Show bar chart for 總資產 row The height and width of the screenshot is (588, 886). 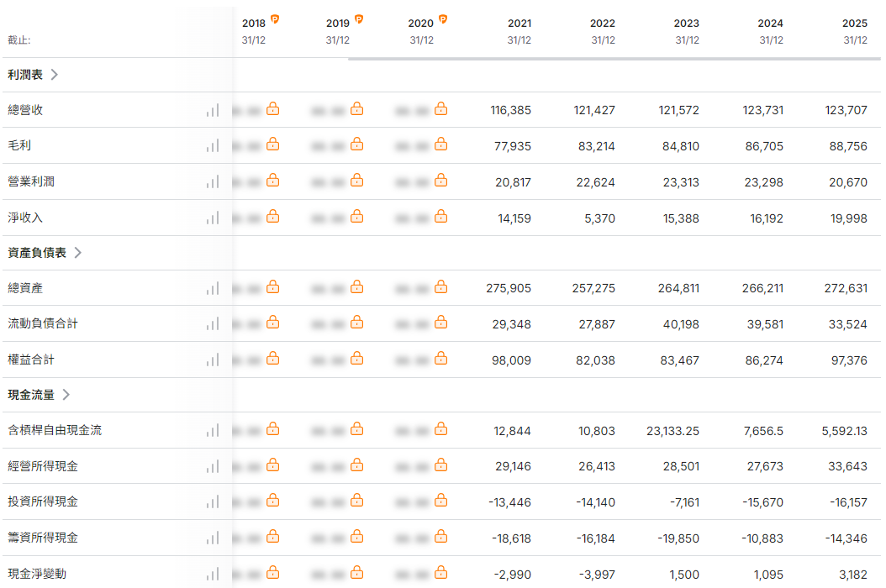point(213,289)
